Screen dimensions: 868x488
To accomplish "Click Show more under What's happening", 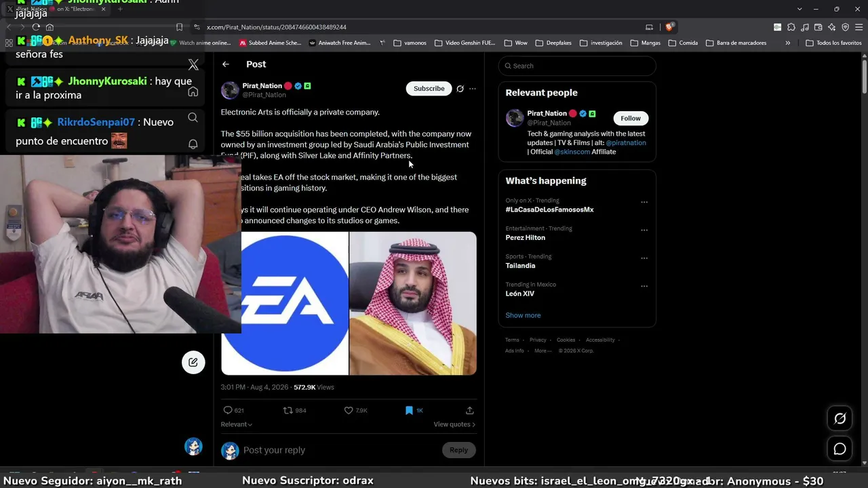I will point(523,315).
